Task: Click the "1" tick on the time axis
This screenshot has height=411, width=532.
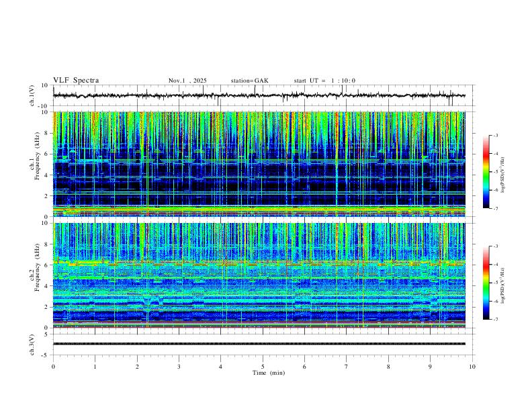Action: tap(95, 367)
